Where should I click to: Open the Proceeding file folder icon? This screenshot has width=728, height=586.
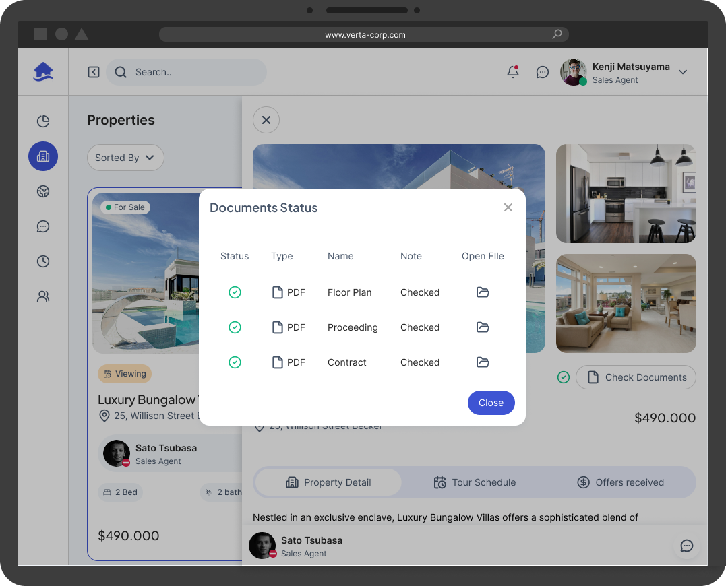click(483, 327)
